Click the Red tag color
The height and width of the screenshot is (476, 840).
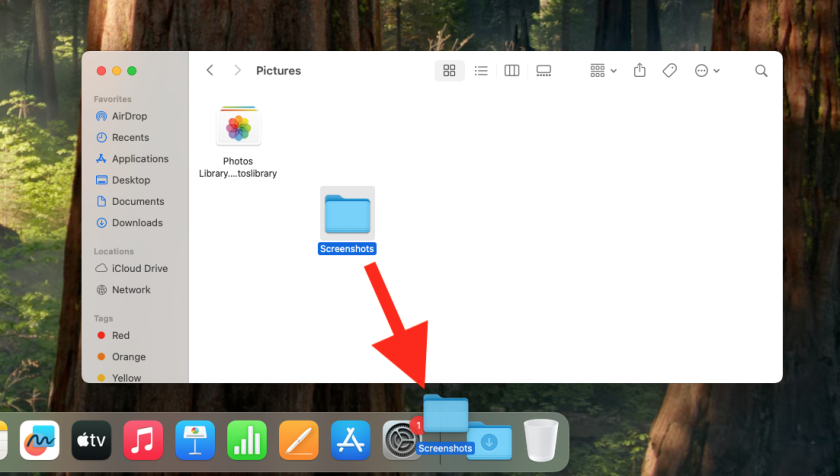pos(120,336)
